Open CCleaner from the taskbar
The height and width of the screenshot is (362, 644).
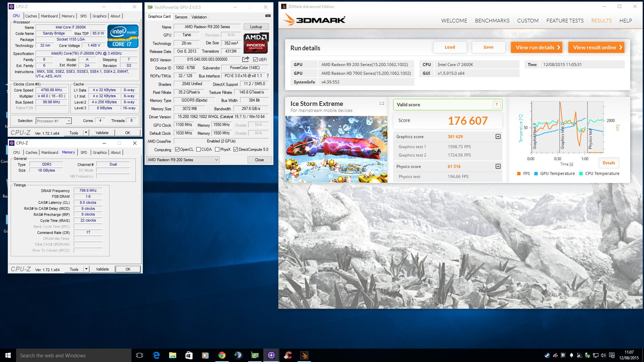288,355
